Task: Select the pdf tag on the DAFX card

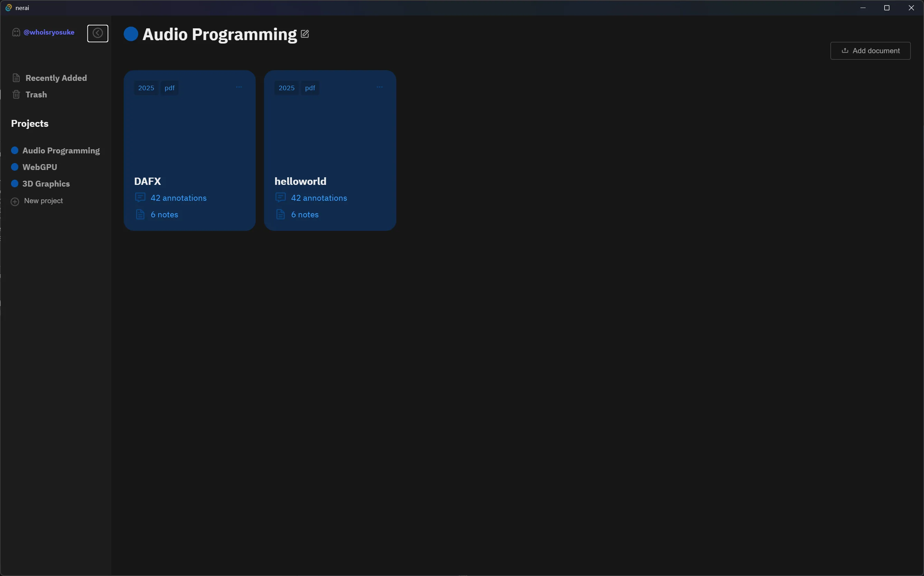Action: pyautogui.click(x=170, y=88)
